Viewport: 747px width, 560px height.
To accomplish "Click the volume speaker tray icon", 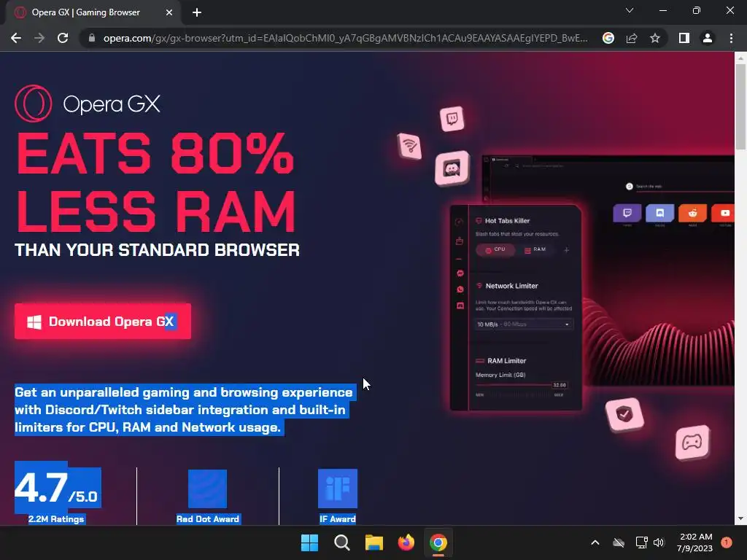I will coord(659,542).
